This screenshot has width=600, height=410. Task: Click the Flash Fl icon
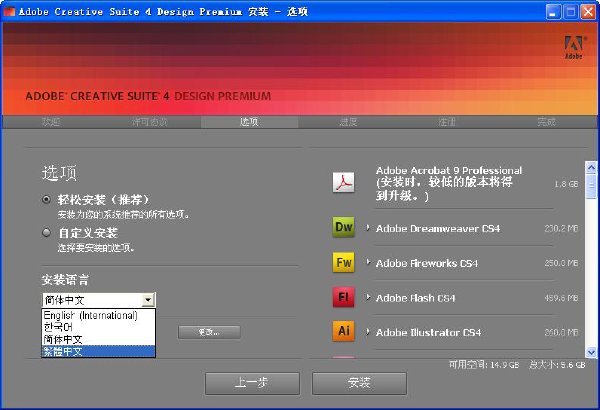pos(343,297)
